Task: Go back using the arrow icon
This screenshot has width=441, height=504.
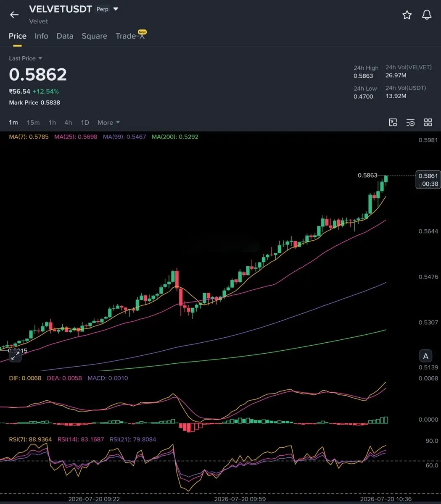Action: [14, 15]
